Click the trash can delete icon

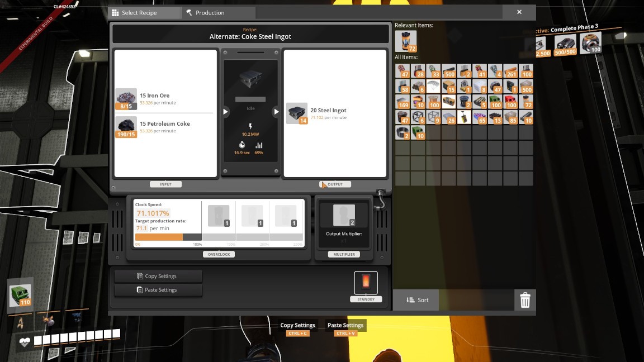point(525,301)
